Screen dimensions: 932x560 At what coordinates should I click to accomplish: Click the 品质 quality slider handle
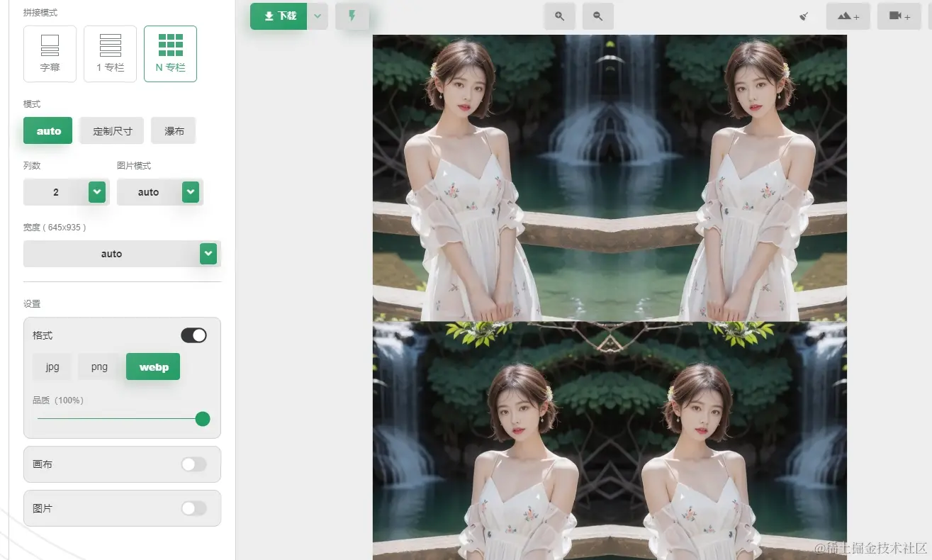[x=203, y=419]
